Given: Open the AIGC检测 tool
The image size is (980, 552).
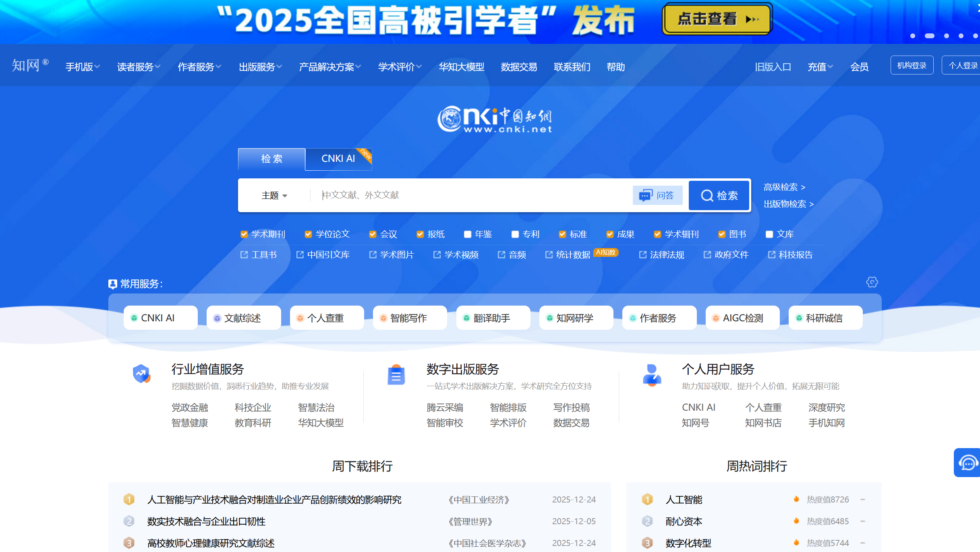Looking at the screenshot, I should 742,318.
